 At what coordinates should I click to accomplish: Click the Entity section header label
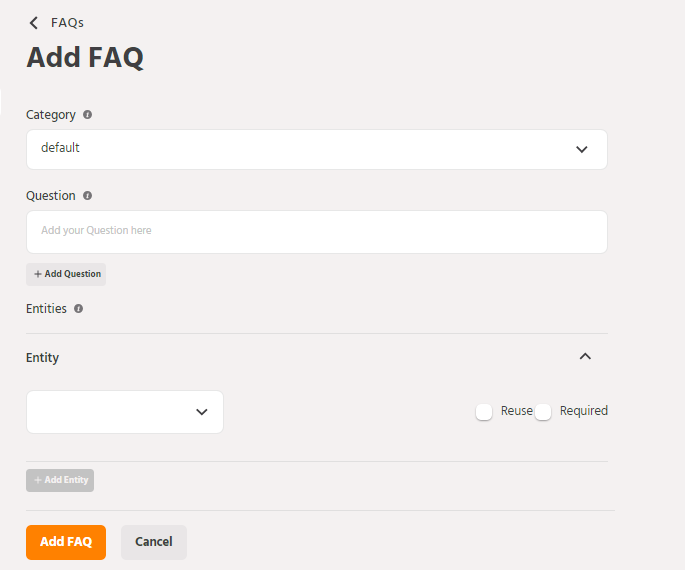(x=42, y=358)
